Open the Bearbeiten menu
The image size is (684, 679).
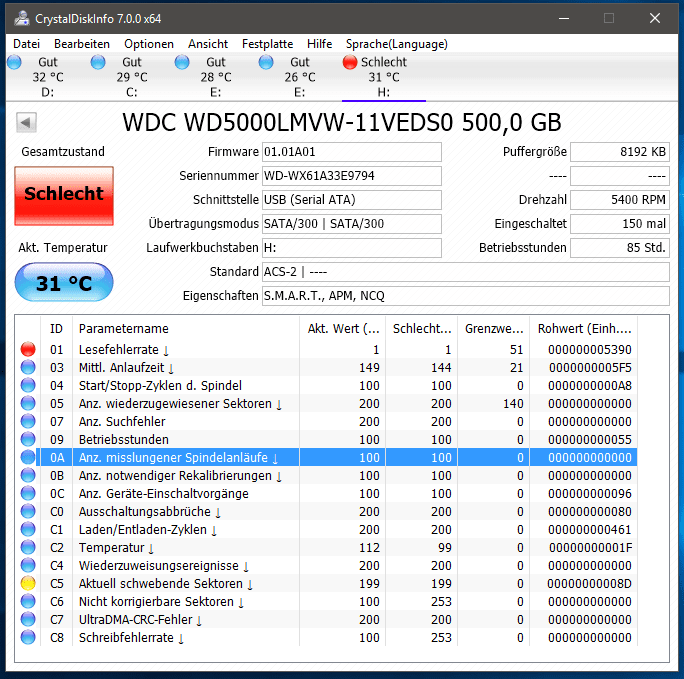tap(82, 44)
